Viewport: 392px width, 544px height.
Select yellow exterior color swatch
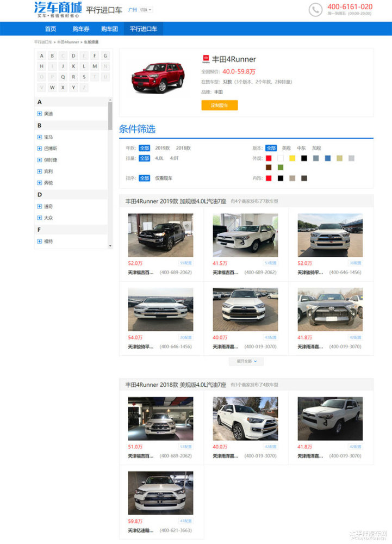click(292, 158)
